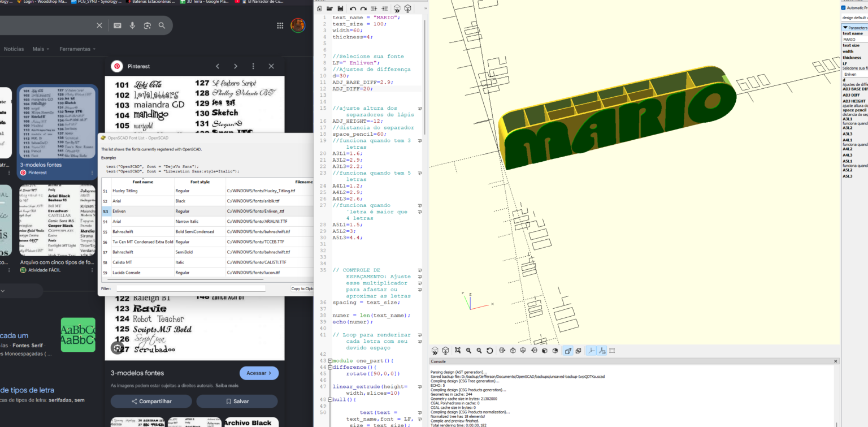Zoom out on the 3D viewport
This screenshot has height=427, width=868.
(x=479, y=351)
